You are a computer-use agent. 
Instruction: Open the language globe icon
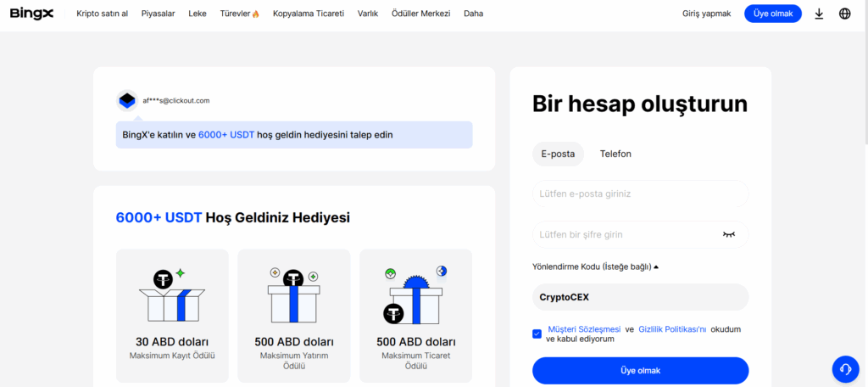845,14
